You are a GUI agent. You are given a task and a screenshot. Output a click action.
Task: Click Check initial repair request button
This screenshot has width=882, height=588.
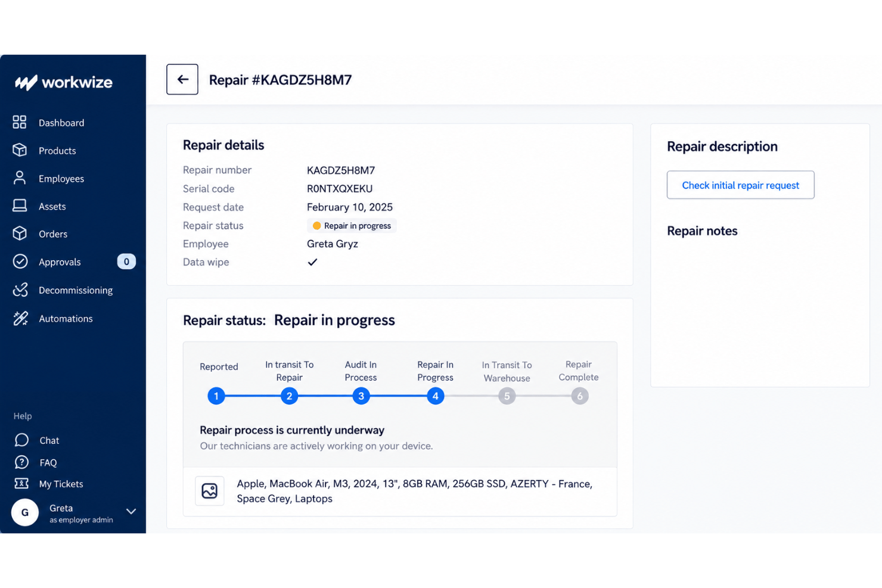click(741, 185)
